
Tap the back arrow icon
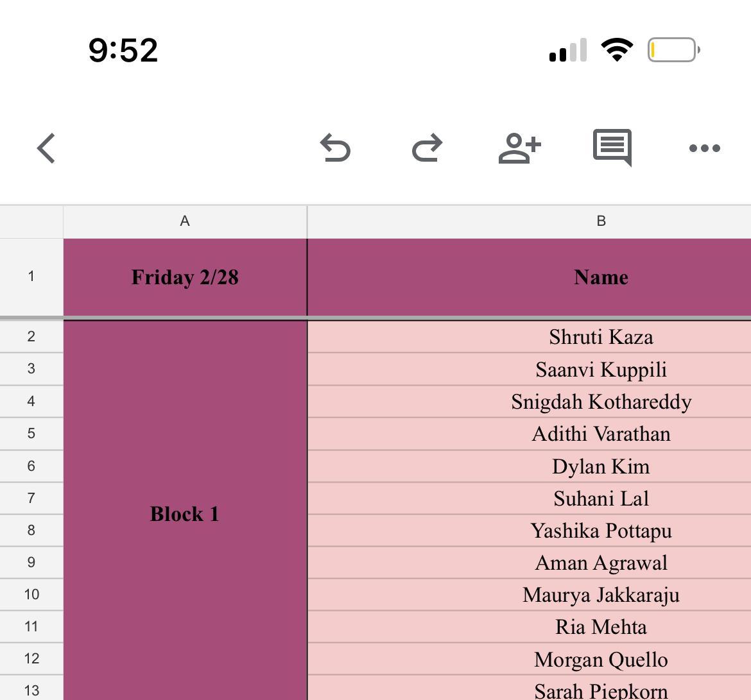pos(46,148)
